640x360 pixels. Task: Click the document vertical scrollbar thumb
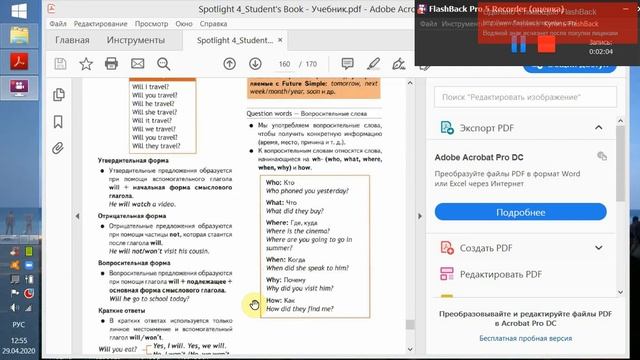click(x=410, y=324)
